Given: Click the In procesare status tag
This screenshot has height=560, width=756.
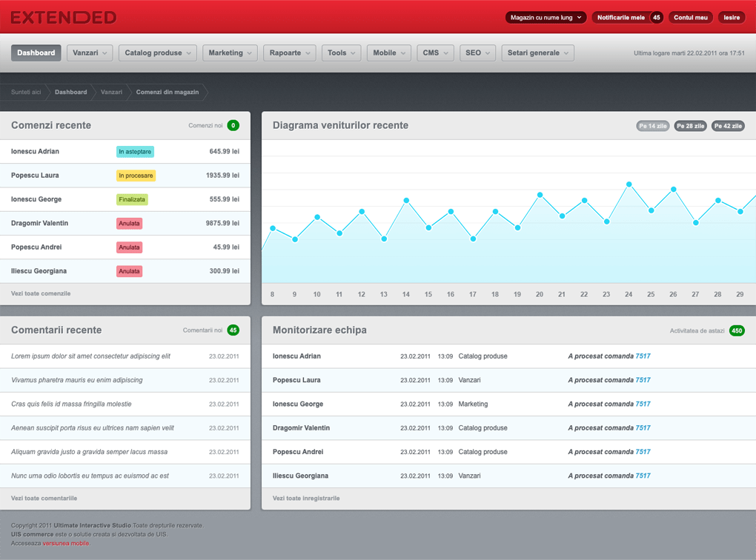Looking at the screenshot, I should 136,176.
